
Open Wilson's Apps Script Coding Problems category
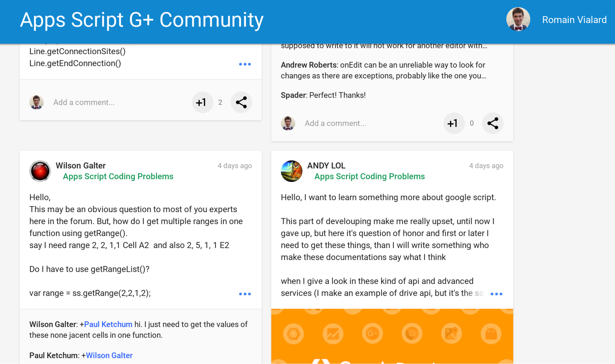point(118,176)
